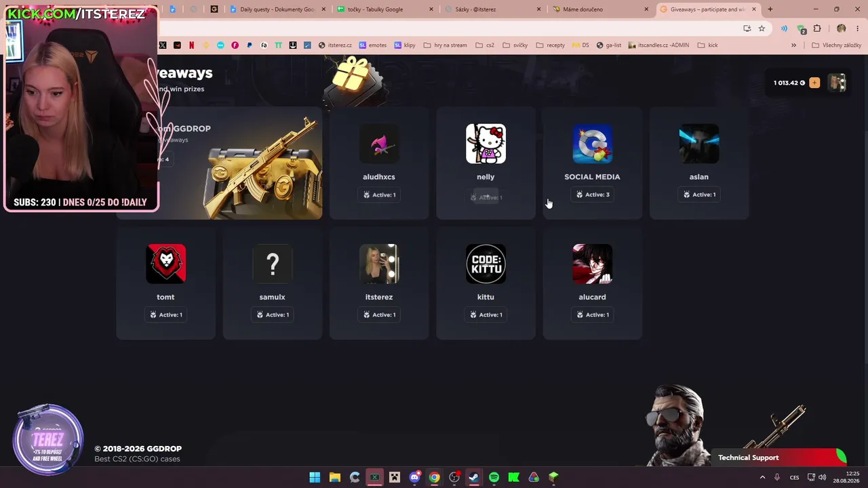Open the X (Twitter) bookmark icon
The image size is (868, 488).
(163, 45)
